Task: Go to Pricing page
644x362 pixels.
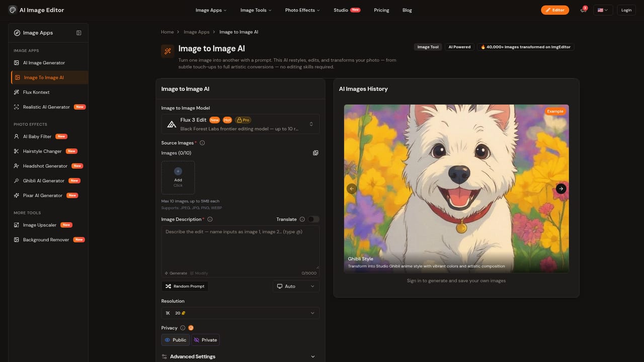Action: click(x=381, y=10)
